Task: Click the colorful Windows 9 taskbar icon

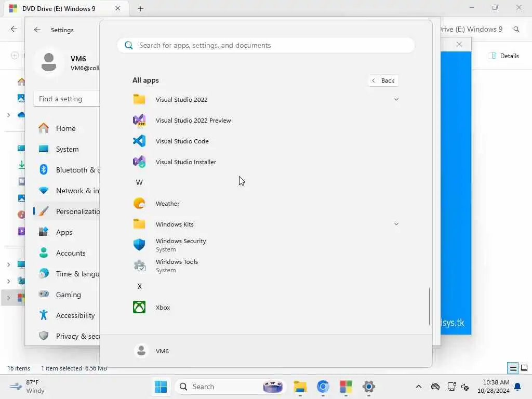Action: pyautogui.click(x=345, y=387)
